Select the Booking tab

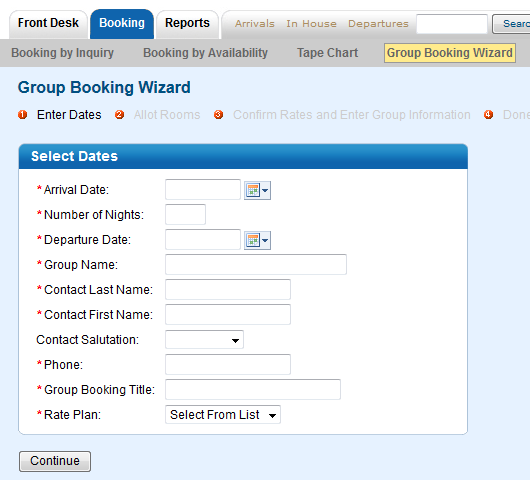(x=122, y=24)
